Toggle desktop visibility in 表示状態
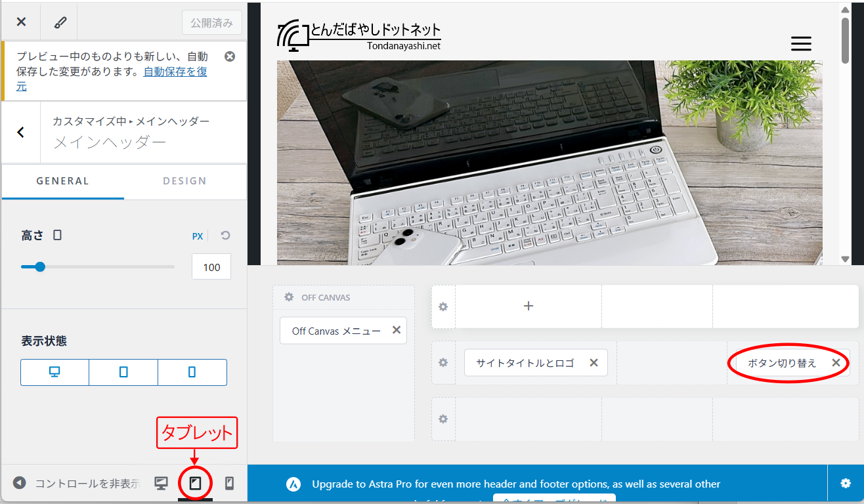This screenshot has height=504, width=864. tap(54, 372)
